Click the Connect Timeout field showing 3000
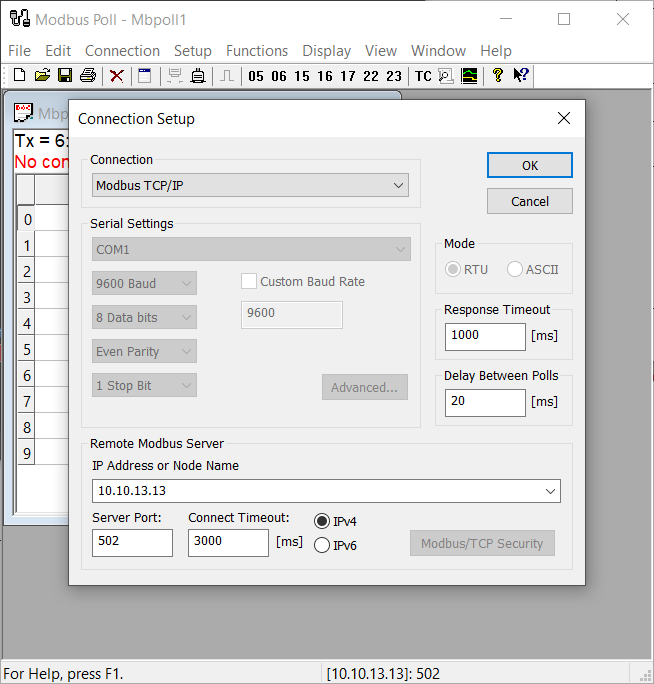 point(228,543)
